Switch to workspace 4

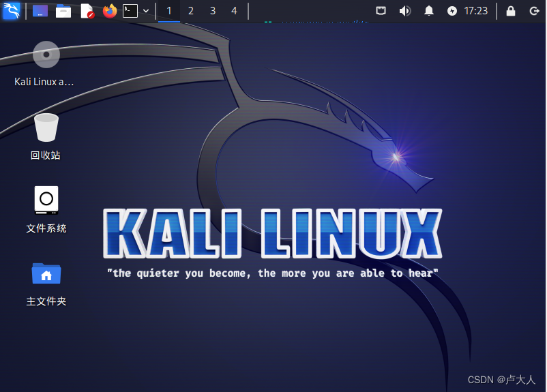pos(234,11)
